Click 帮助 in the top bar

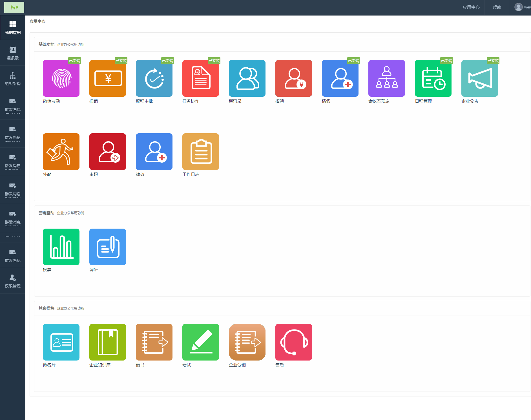coord(497,7)
